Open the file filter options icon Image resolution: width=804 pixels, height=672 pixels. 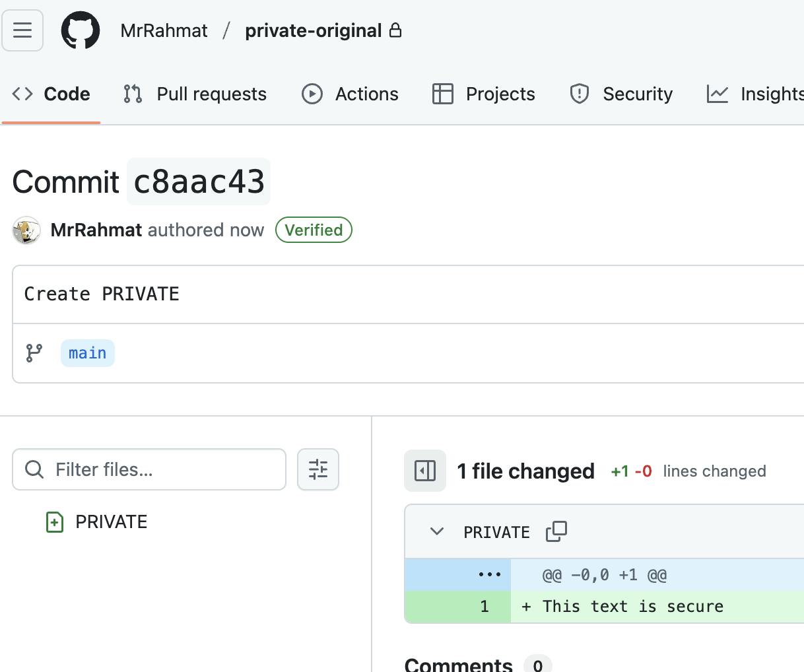(318, 469)
